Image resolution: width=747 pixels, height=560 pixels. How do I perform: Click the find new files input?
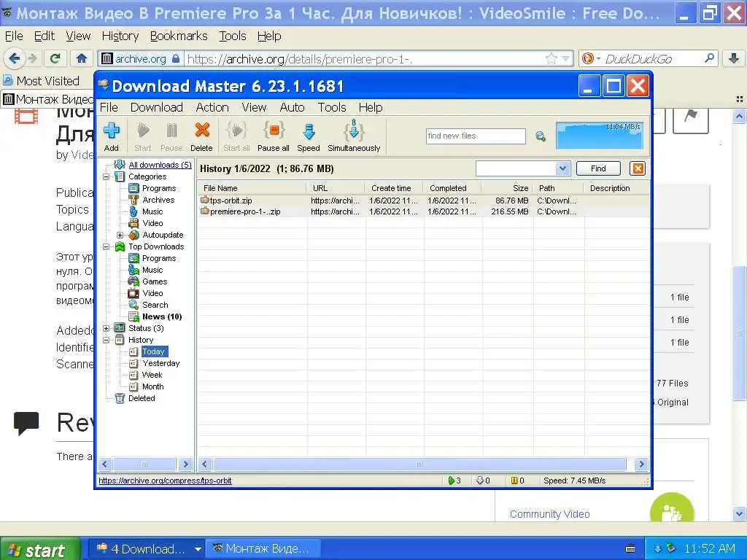click(x=476, y=136)
